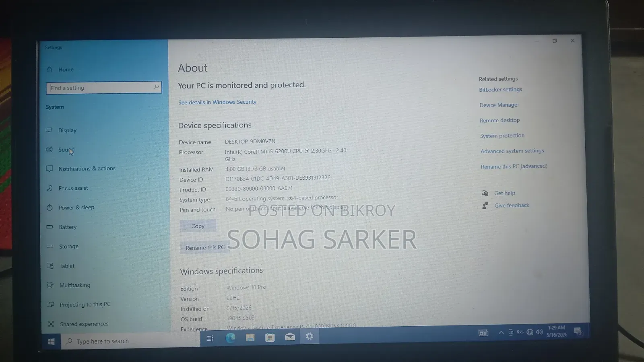Image resolution: width=644 pixels, height=362 pixels.
Task: Click the volume icon in system tray
Action: [x=539, y=332]
